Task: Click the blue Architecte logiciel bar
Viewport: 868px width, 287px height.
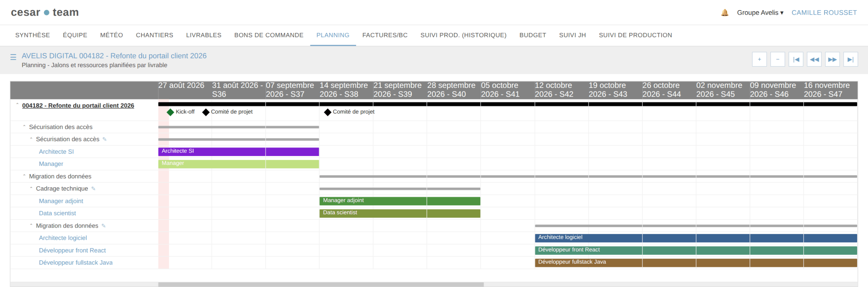Action: [x=696, y=238]
